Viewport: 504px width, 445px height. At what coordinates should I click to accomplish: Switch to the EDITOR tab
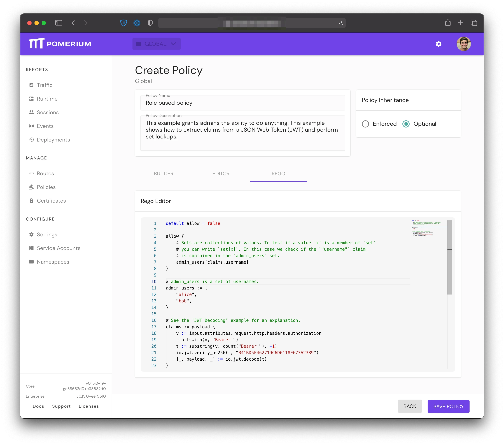pyautogui.click(x=221, y=174)
